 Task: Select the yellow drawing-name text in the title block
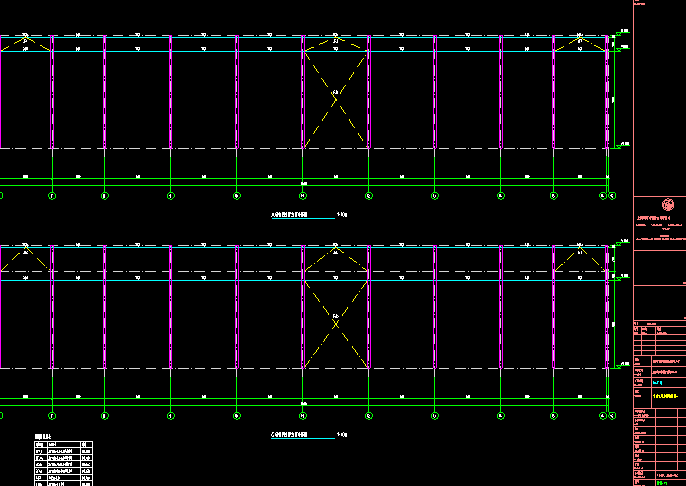pos(665,396)
